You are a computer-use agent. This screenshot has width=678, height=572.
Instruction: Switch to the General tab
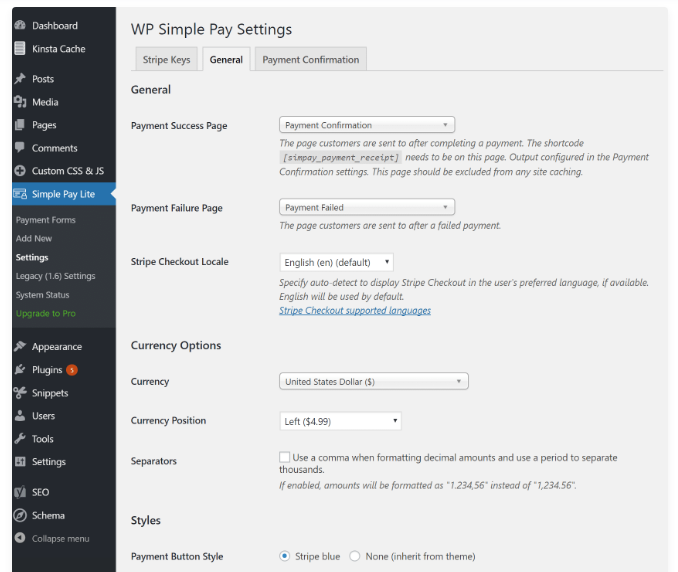coord(226,59)
